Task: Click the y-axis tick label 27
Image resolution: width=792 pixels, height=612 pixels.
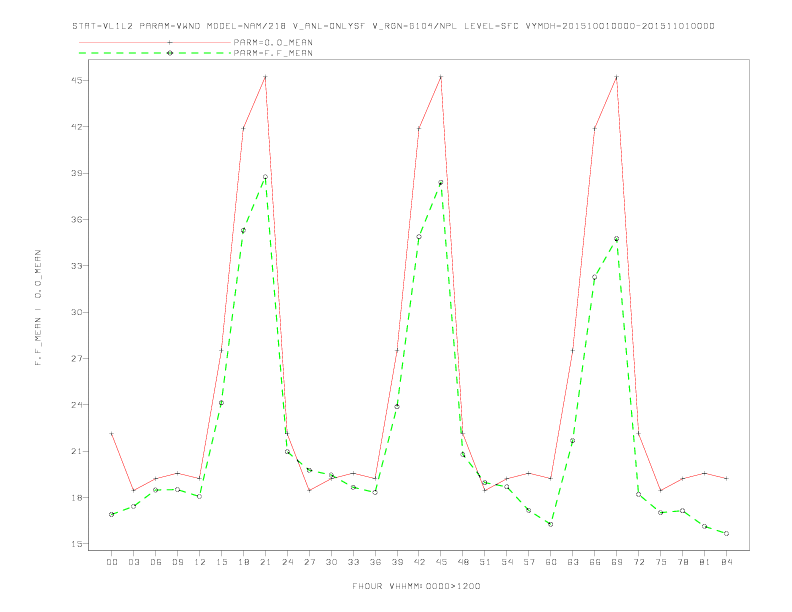Action: point(77,359)
